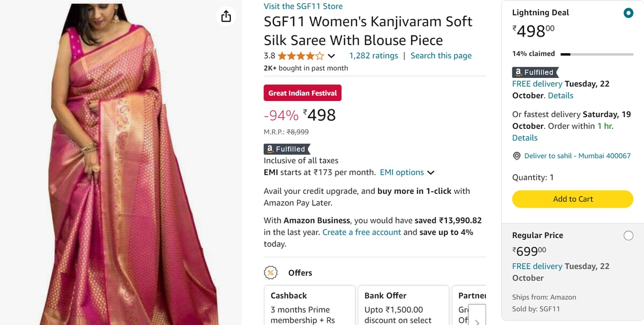Open the 1,282 ratings link
644x325 pixels.
pyautogui.click(x=374, y=56)
